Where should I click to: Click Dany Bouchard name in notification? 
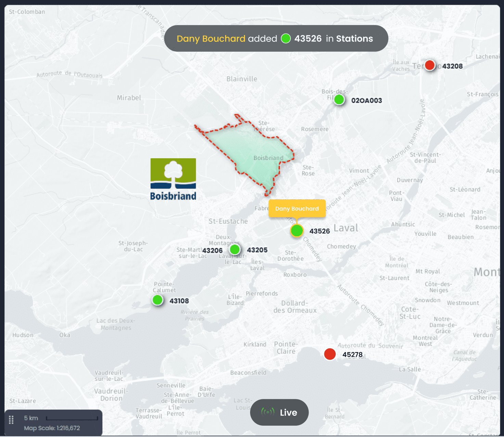[211, 39]
